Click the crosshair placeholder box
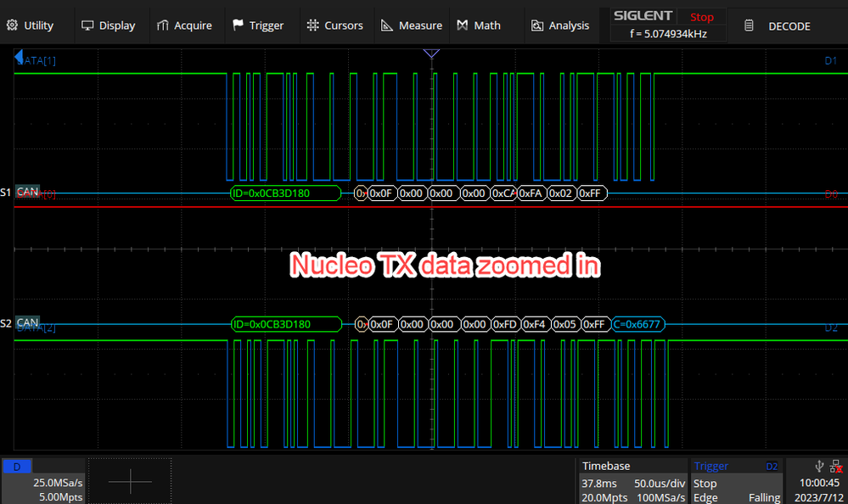 coord(130,481)
